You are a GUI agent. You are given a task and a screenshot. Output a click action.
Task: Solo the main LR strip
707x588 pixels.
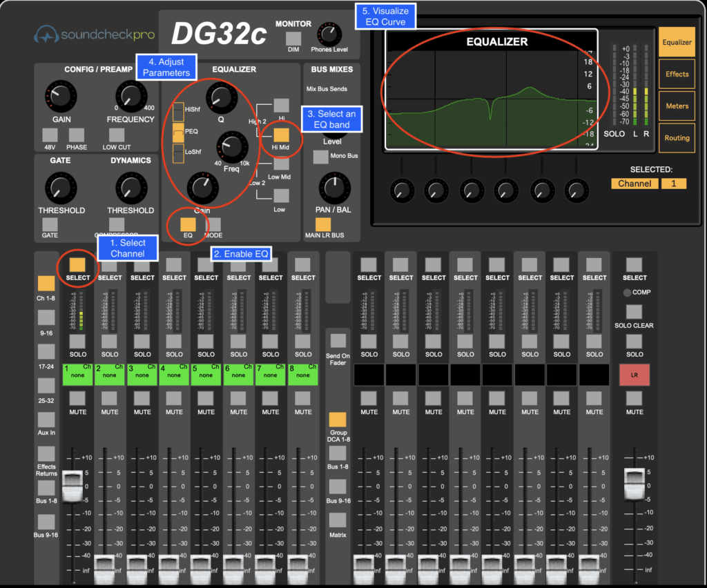pyautogui.click(x=634, y=342)
